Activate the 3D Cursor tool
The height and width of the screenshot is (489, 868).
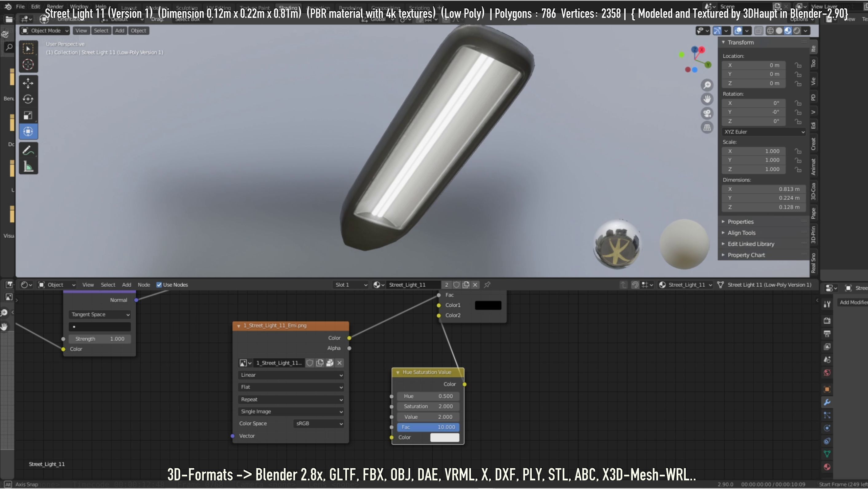coord(28,64)
